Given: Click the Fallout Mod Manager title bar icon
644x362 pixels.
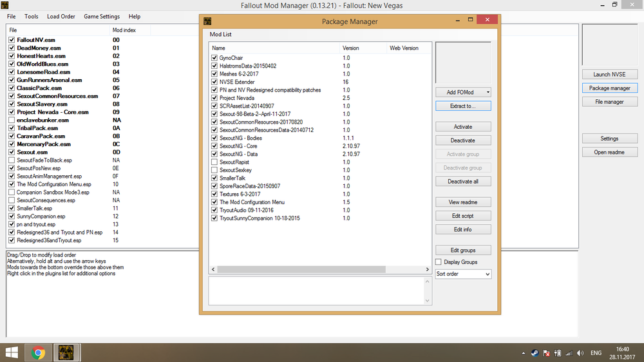Looking at the screenshot, I should (5, 5).
